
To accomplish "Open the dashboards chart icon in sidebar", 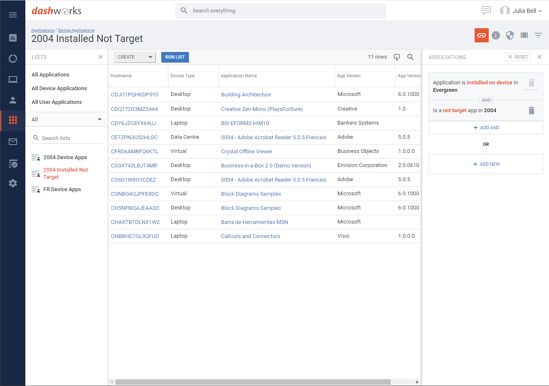I will click(x=13, y=38).
